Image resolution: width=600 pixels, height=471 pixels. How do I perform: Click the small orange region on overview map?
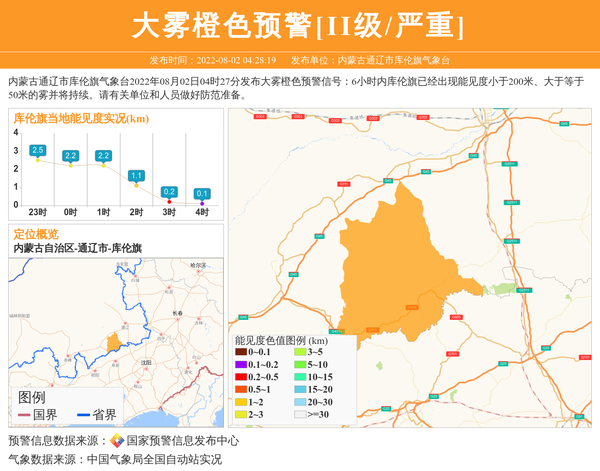click(x=114, y=343)
